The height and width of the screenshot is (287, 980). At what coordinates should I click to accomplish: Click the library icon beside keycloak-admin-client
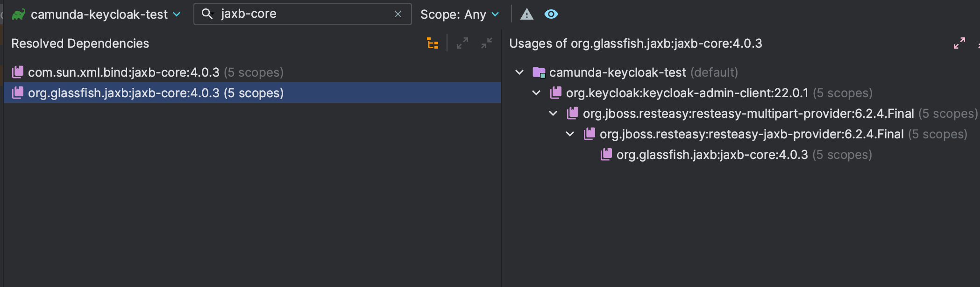pyautogui.click(x=556, y=93)
